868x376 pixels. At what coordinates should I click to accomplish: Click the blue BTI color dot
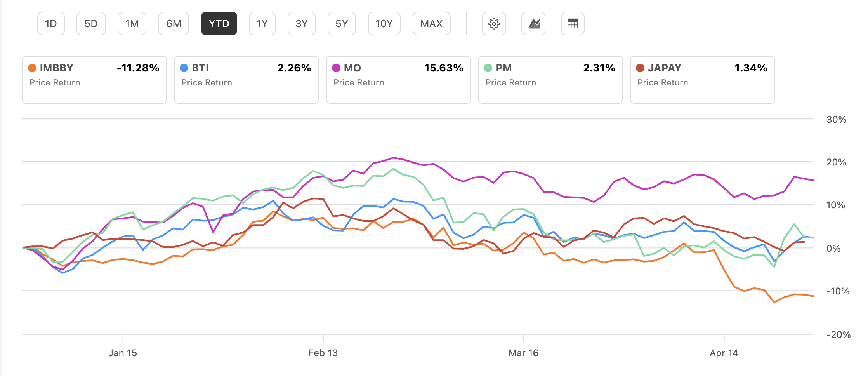click(184, 68)
